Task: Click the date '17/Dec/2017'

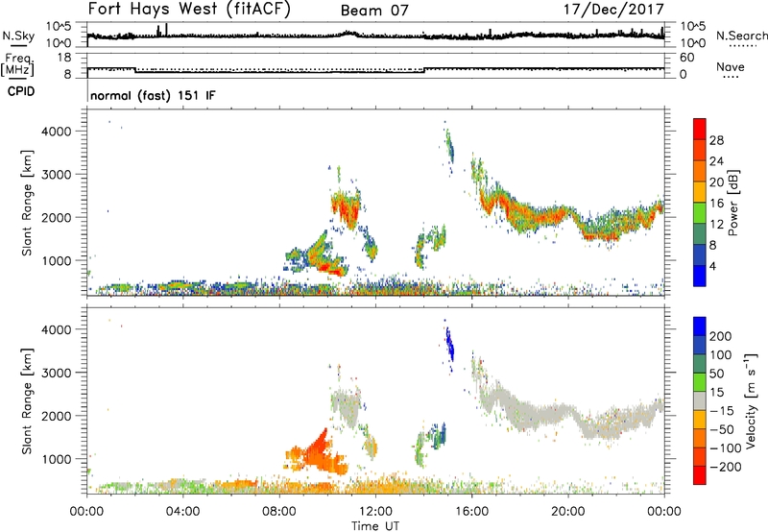Action: point(613,10)
